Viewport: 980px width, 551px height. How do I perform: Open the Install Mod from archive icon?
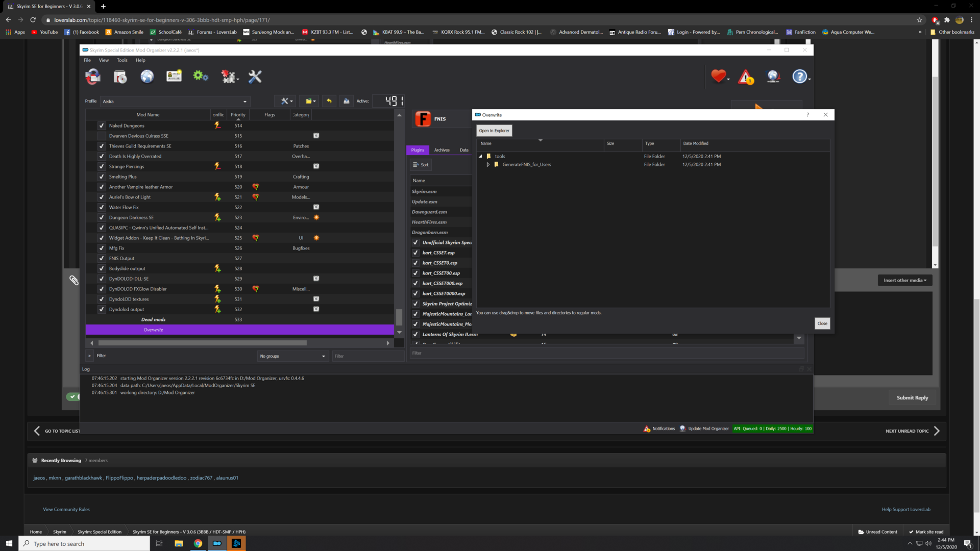[x=120, y=77]
